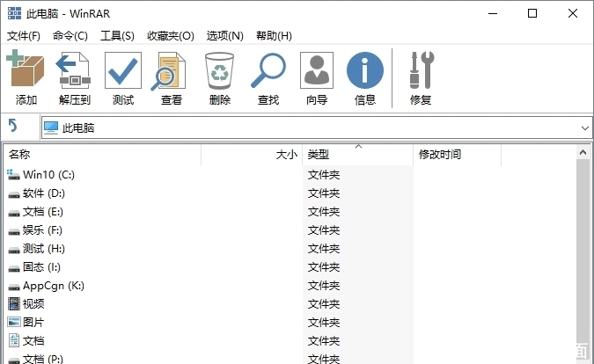
Task: Select the 软件 (D:) drive icon
Action: pyautogui.click(x=14, y=194)
